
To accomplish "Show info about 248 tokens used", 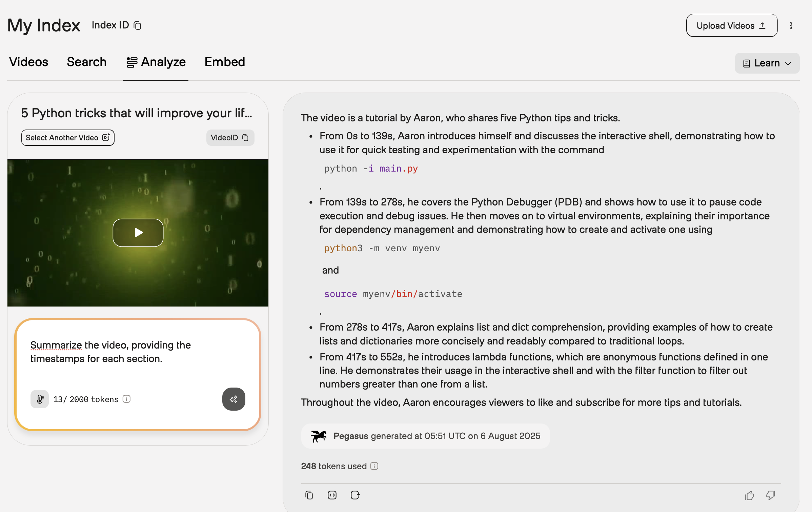I will (374, 466).
